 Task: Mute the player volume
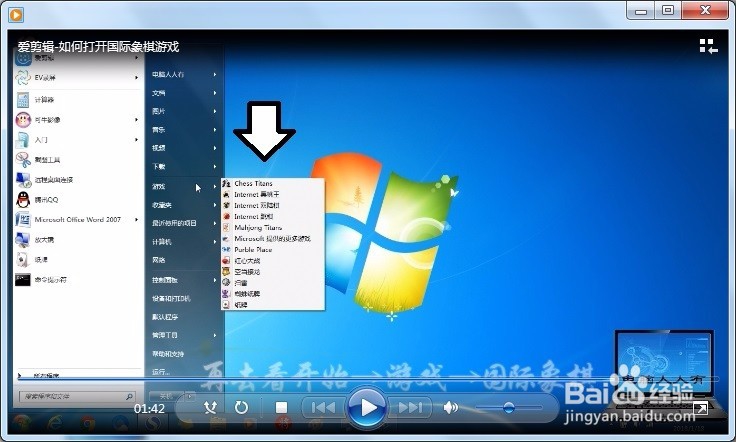(x=450, y=407)
